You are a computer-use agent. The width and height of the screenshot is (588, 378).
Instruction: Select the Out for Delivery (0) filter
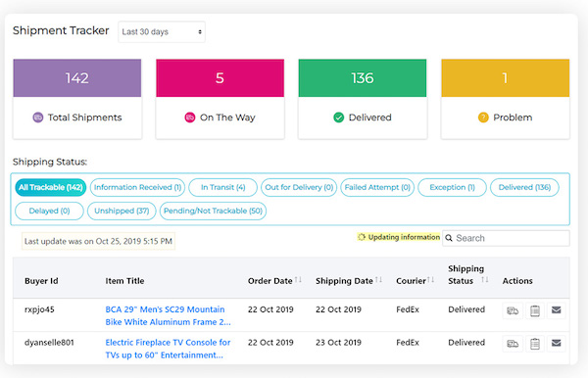pyautogui.click(x=299, y=187)
